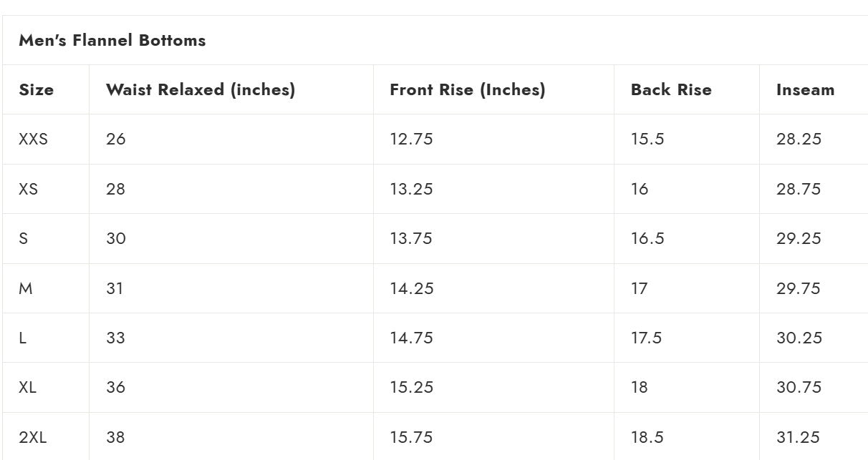
Task: Select waist value 38 for 2XL
Action: [x=116, y=437]
